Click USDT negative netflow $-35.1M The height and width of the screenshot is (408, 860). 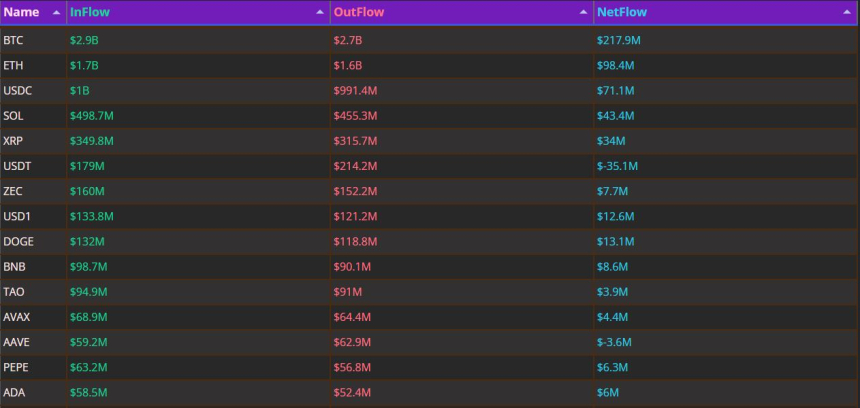pos(617,166)
